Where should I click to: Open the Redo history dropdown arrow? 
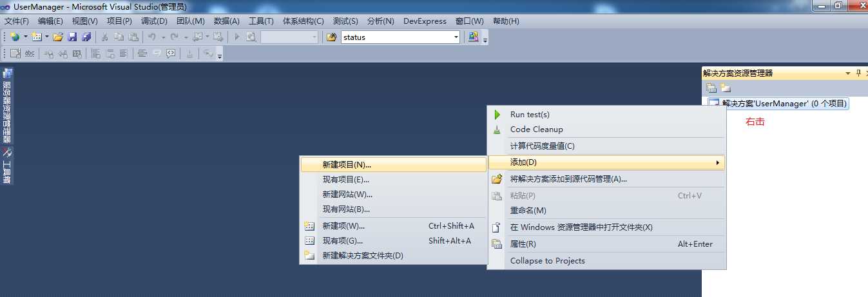186,37
